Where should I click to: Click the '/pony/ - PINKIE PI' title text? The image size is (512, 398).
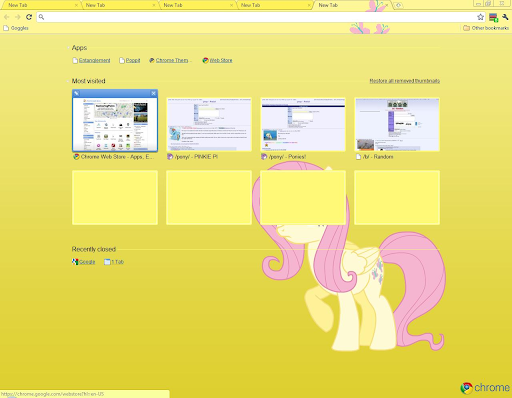point(196,157)
